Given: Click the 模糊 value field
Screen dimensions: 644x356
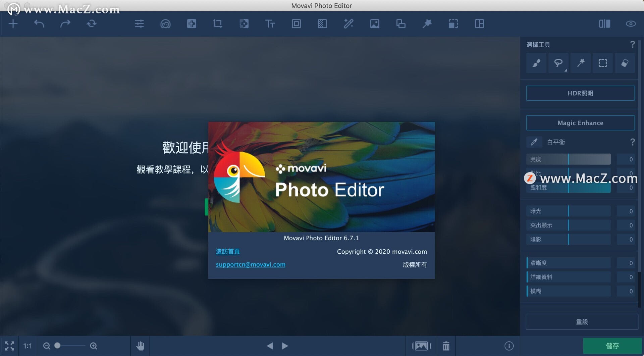Looking at the screenshot, I should (626, 292).
